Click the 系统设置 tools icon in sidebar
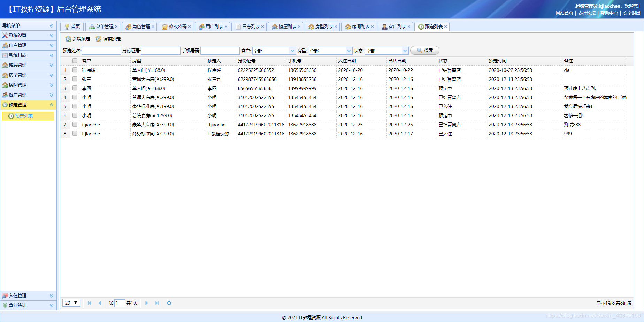The image size is (644, 322). 5,36
